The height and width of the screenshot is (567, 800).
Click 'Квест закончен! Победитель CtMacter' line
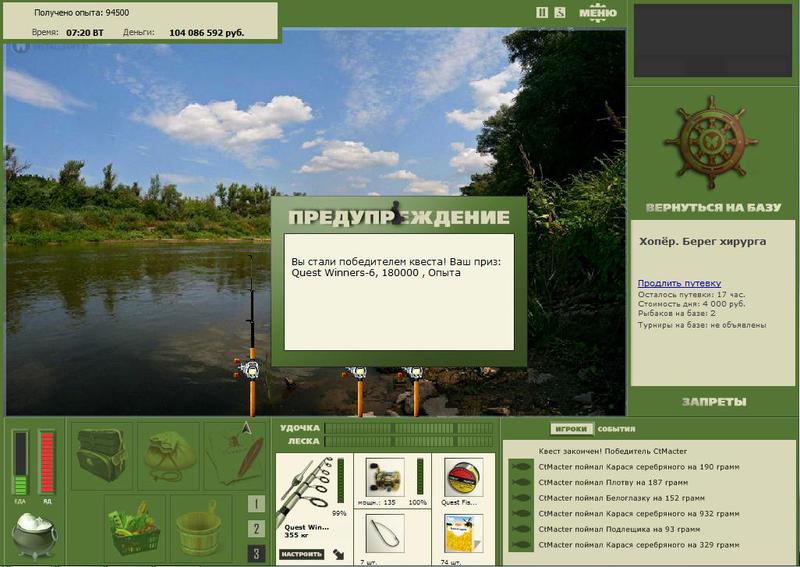[x=613, y=451]
